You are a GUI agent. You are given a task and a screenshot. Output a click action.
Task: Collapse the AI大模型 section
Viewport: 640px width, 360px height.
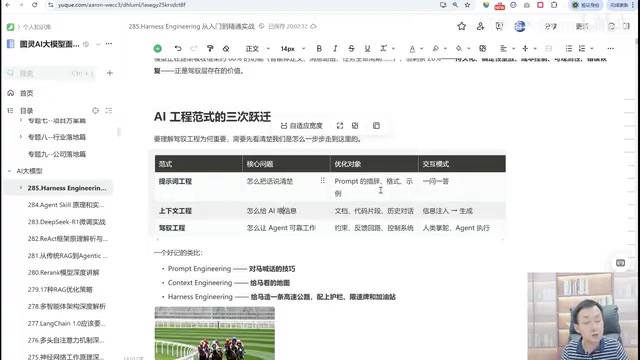coord(9,171)
